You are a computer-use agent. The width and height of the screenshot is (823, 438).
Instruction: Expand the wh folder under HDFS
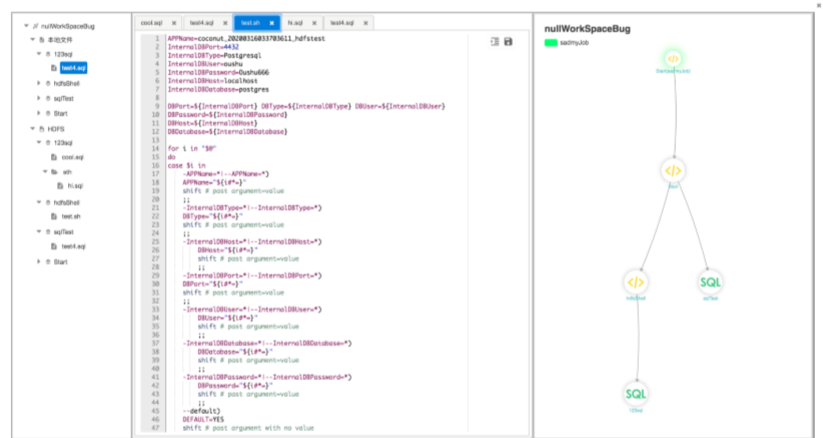[x=45, y=171]
